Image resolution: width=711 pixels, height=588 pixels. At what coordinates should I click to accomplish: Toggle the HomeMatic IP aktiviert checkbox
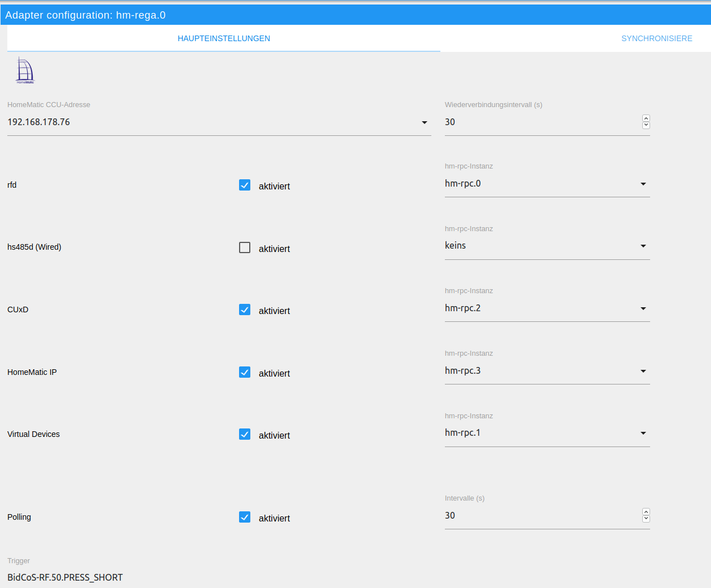click(x=245, y=372)
